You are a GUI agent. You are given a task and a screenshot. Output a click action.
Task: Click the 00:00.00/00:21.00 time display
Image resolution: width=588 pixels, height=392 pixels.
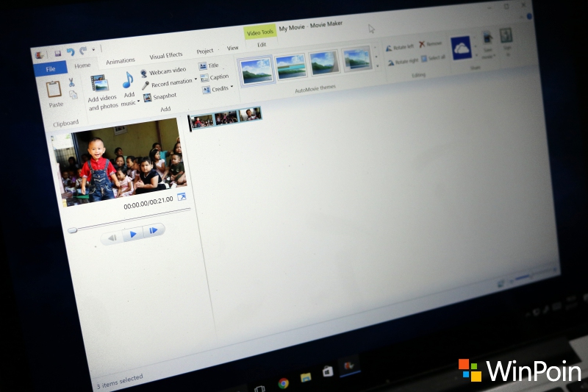[x=148, y=202]
